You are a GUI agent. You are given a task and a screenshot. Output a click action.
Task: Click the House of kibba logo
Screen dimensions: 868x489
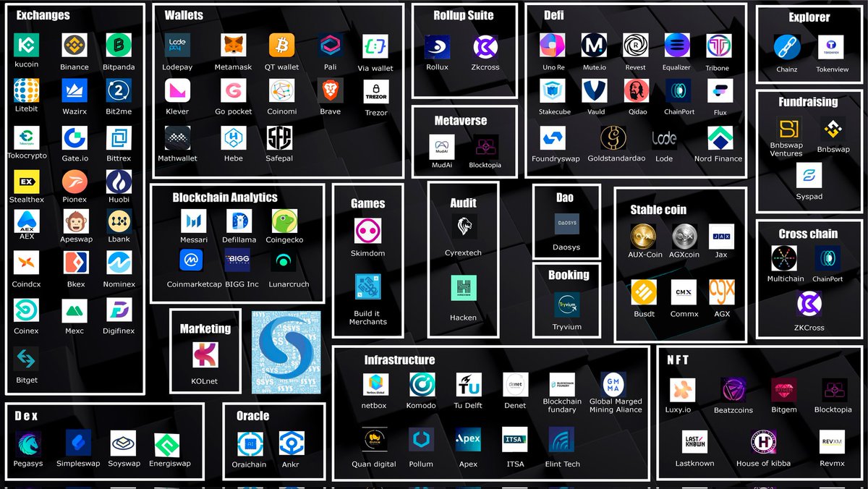click(x=763, y=441)
